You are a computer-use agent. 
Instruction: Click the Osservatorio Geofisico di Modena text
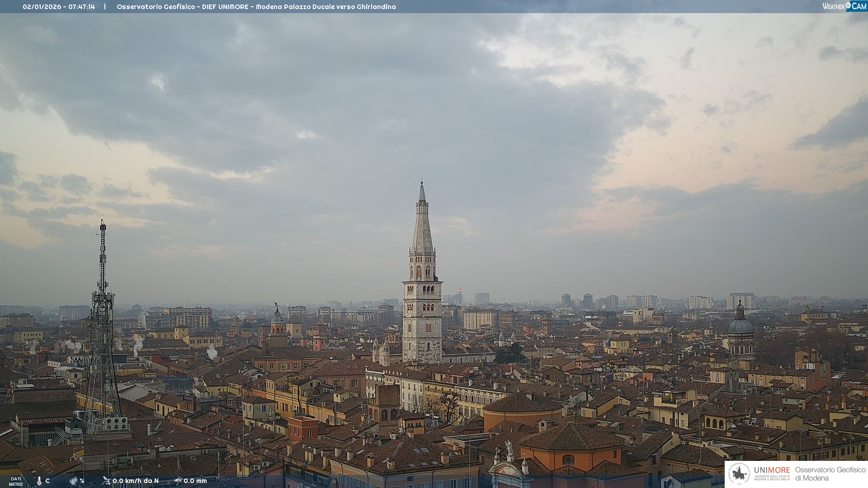830,474
